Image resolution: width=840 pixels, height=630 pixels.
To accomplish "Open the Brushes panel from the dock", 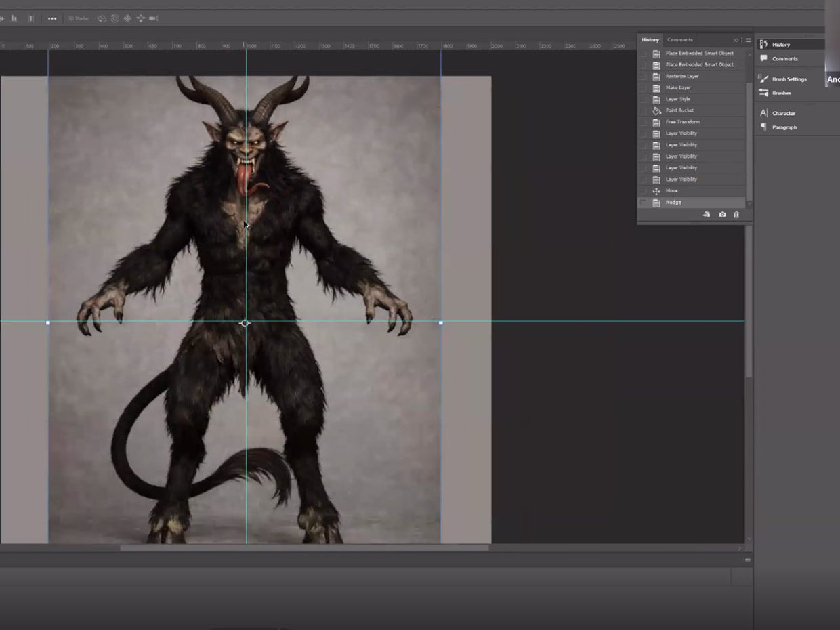I will (x=781, y=93).
